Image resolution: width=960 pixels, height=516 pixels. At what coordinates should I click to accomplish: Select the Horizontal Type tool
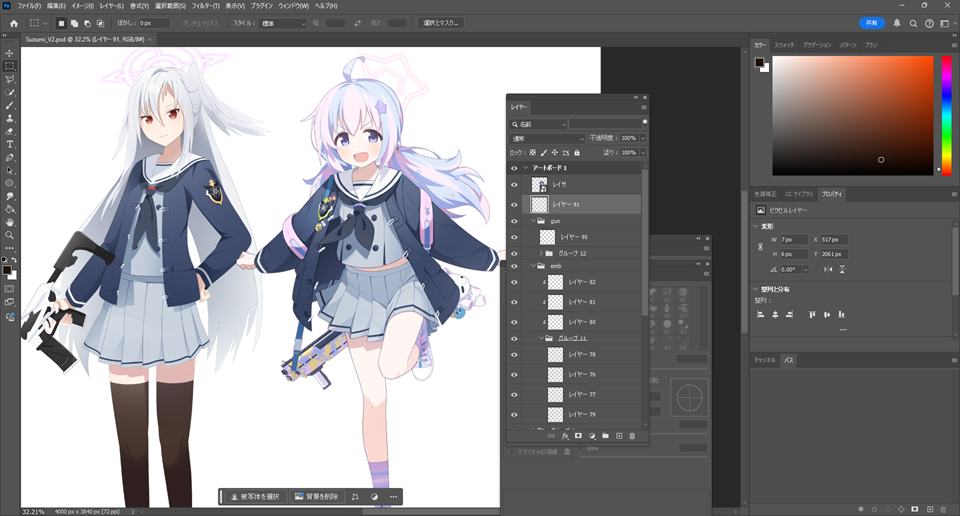10,144
